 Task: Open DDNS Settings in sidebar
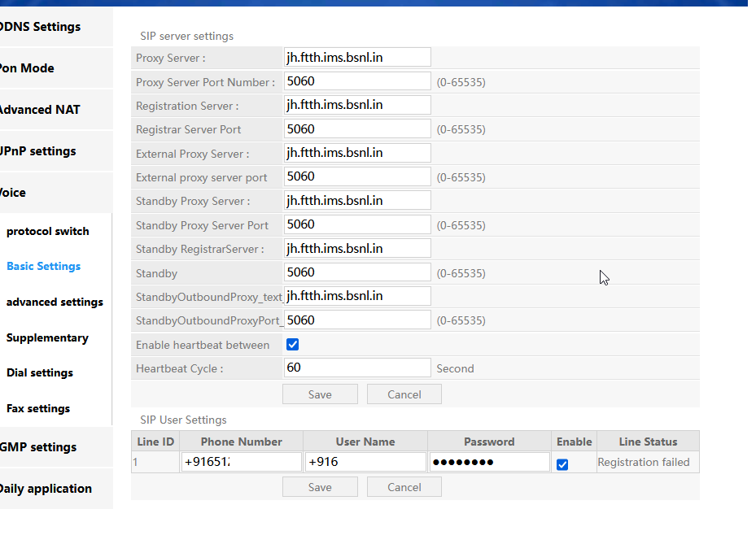pyautogui.click(x=41, y=27)
